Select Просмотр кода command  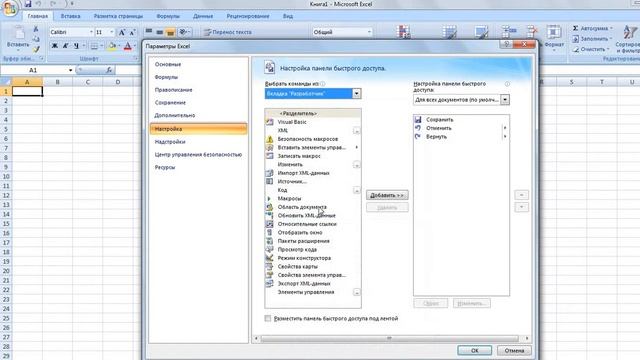(x=313, y=249)
